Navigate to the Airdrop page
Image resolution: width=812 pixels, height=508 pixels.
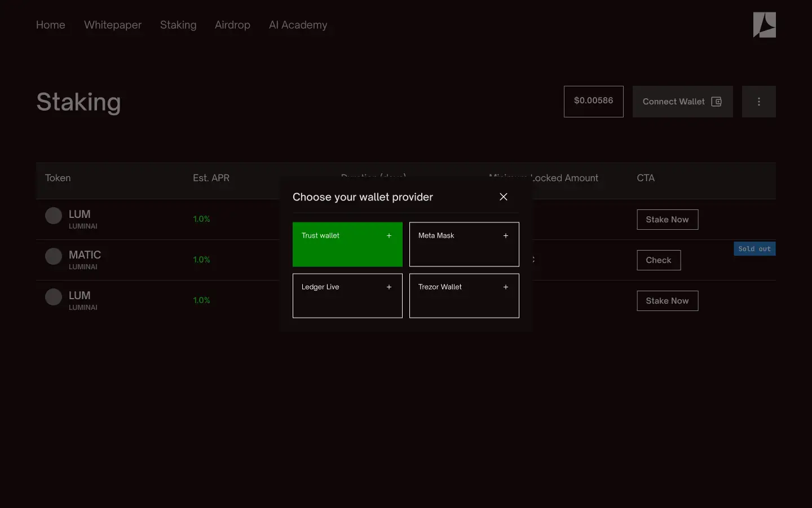click(232, 25)
